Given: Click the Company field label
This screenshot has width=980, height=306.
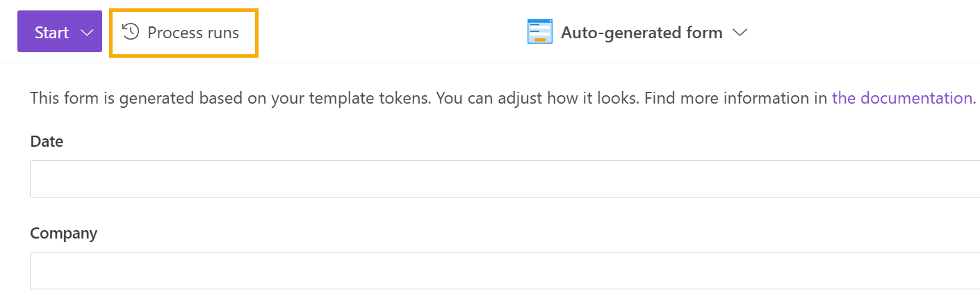Looking at the screenshot, I should (63, 234).
